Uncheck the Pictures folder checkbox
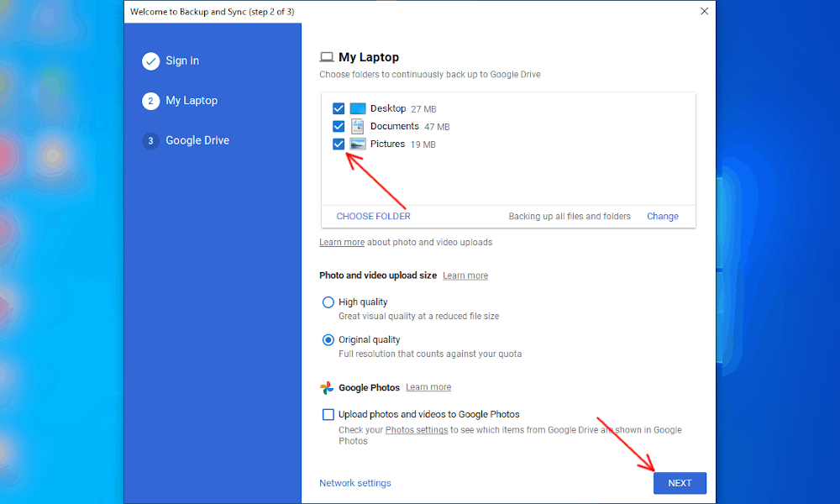840x504 pixels. (x=338, y=144)
